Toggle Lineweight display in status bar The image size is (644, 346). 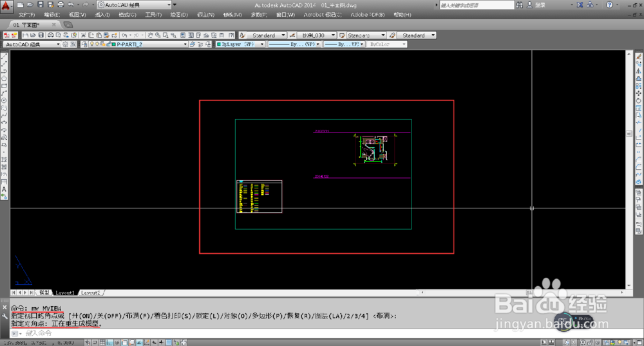(x=162, y=342)
